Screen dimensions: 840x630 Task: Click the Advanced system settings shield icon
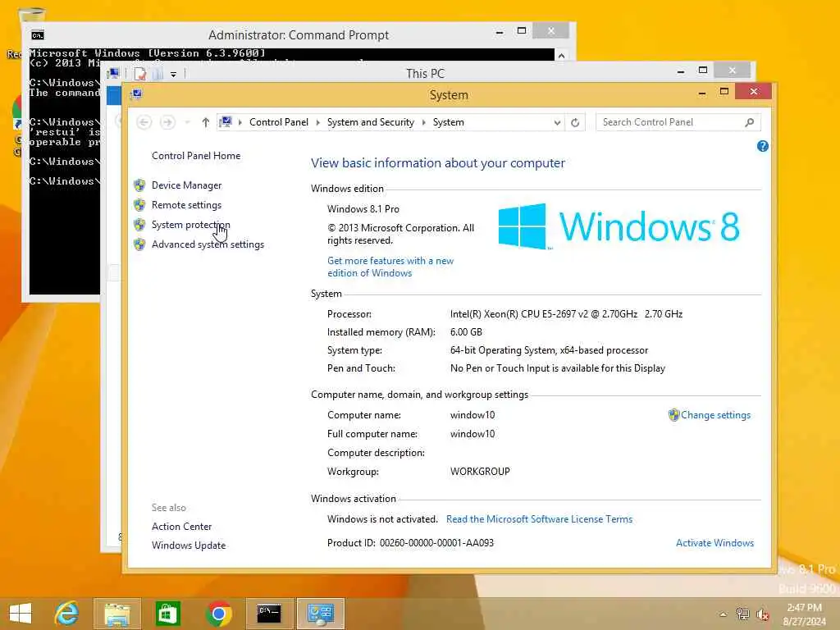click(139, 244)
